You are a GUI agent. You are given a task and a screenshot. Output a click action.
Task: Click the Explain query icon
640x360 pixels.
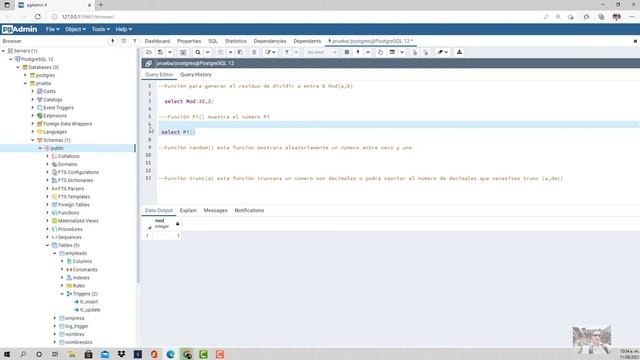[380, 52]
